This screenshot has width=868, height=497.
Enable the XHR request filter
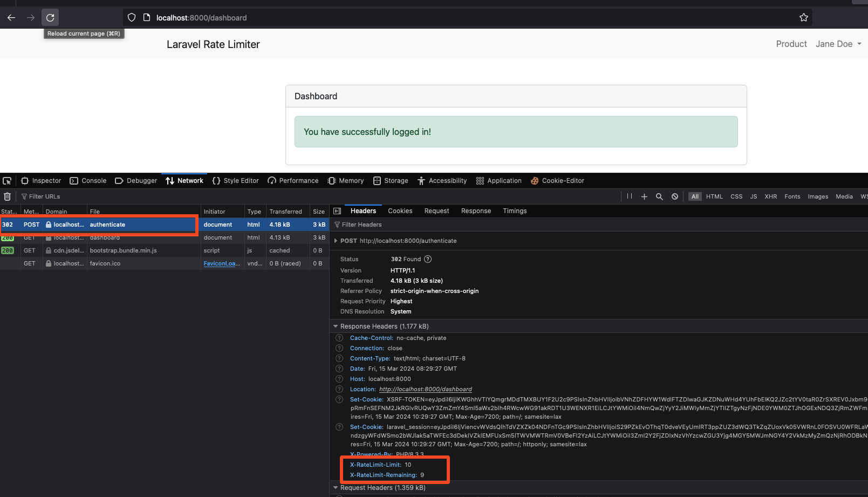[770, 196]
